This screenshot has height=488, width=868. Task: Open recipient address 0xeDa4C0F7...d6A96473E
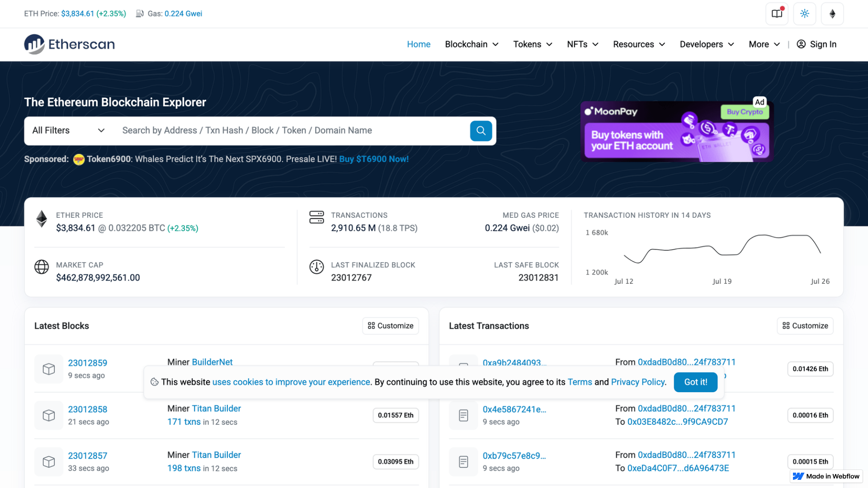(x=678, y=469)
